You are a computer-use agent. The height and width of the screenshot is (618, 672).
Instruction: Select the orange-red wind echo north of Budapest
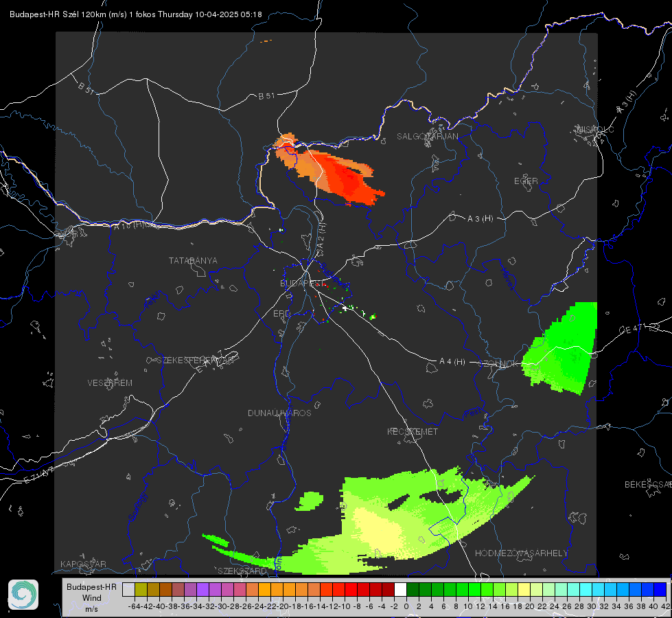pyautogui.click(x=330, y=170)
